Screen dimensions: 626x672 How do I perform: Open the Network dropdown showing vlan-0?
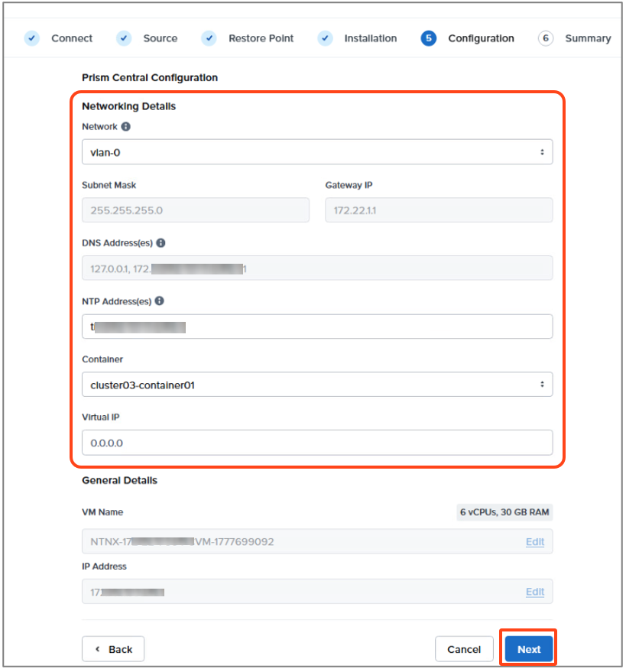pos(317,151)
